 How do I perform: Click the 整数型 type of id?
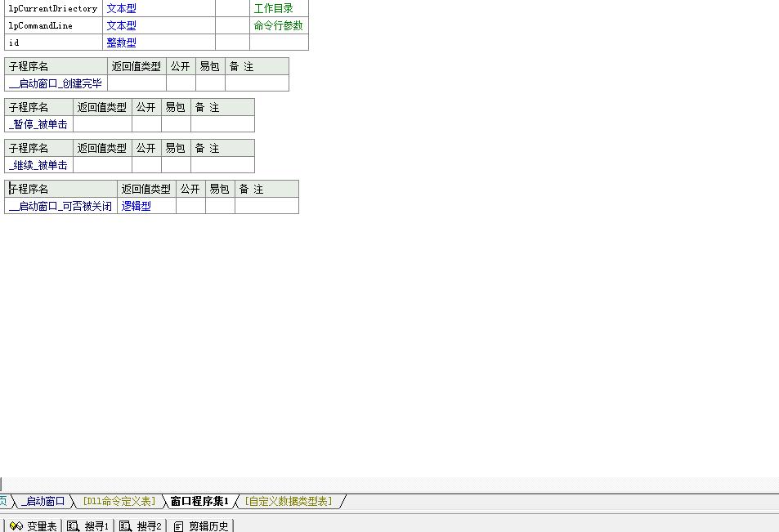tap(159, 42)
